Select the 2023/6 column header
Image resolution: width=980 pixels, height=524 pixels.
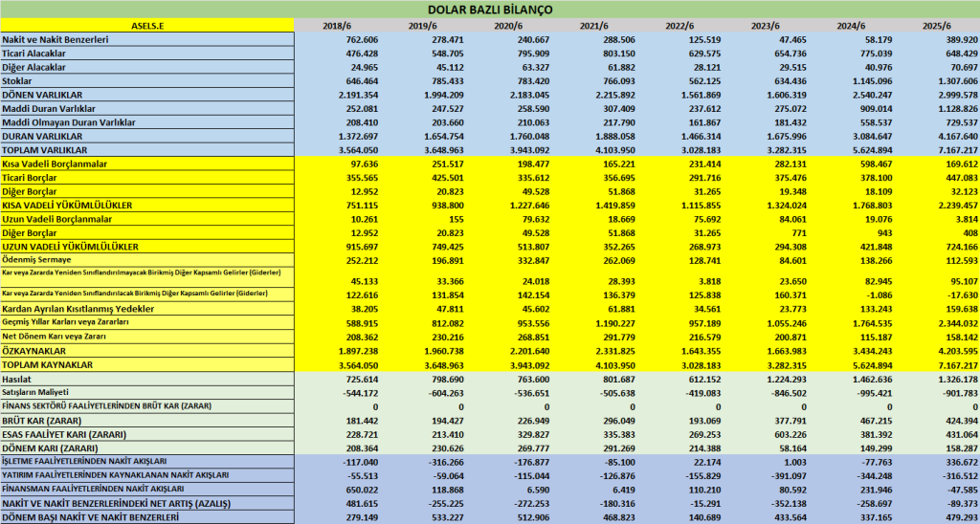click(x=765, y=26)
